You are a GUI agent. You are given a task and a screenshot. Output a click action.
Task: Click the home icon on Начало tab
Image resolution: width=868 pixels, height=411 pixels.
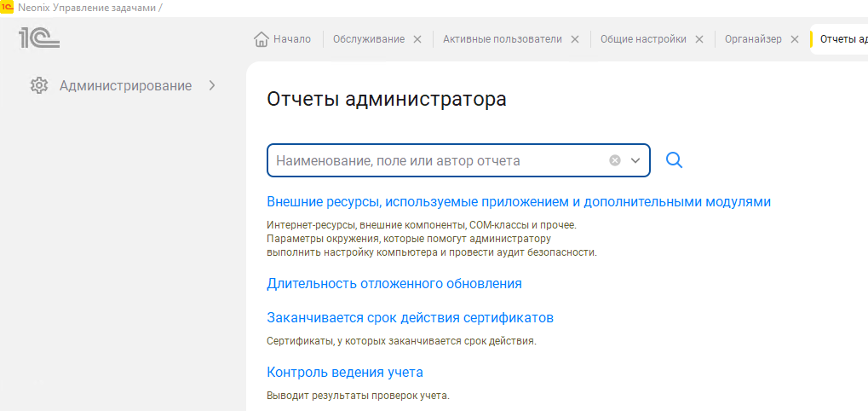click(262, 39)
